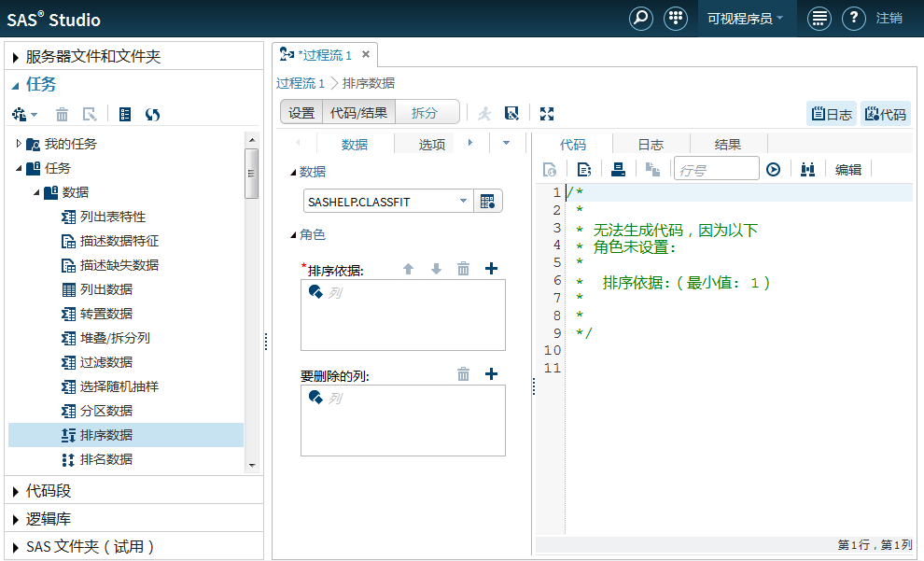Select the 拆分 view toggle
924x561 pixels.
coord(425,113)
